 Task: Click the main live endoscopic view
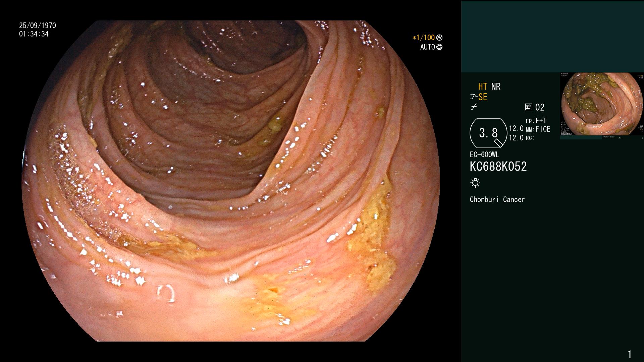[231, 181]
